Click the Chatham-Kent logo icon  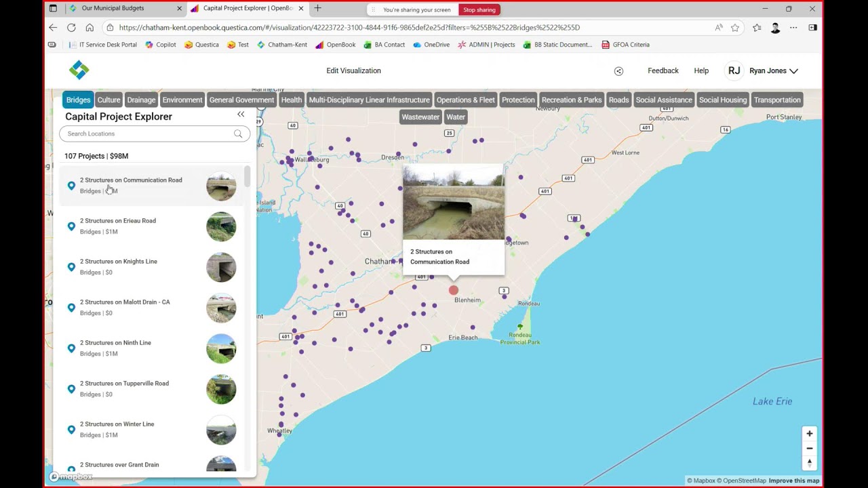coord(79,70)
